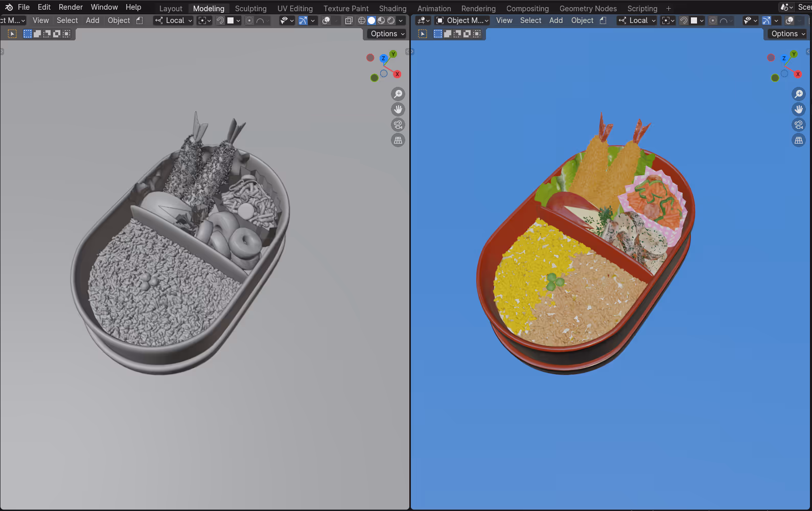Click the hand pan icon in right viewport
The height and width of the screenshot is (511, 812).
coord(798,109)
